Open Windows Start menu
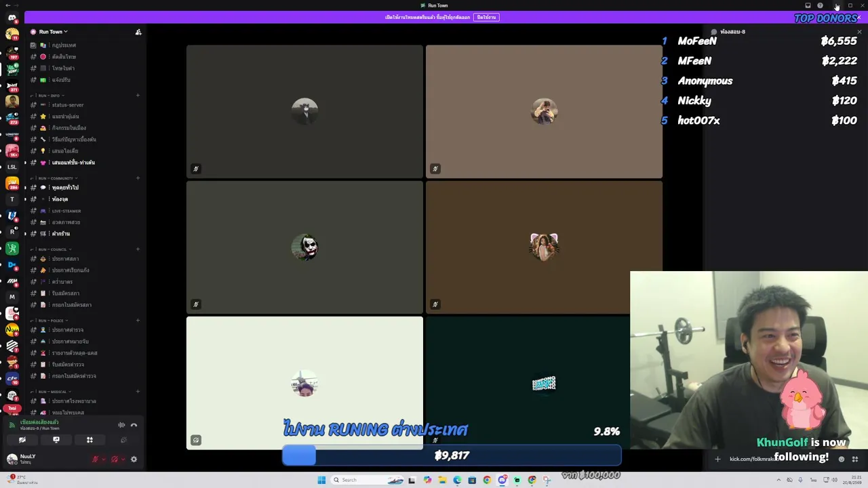868x488 pixels. coord(321,480)
